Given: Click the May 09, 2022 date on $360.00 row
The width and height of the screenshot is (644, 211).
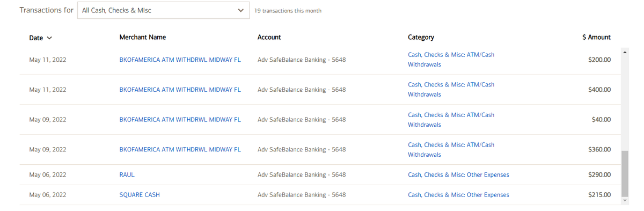Looking at the screenshot, I should (48, 150).
